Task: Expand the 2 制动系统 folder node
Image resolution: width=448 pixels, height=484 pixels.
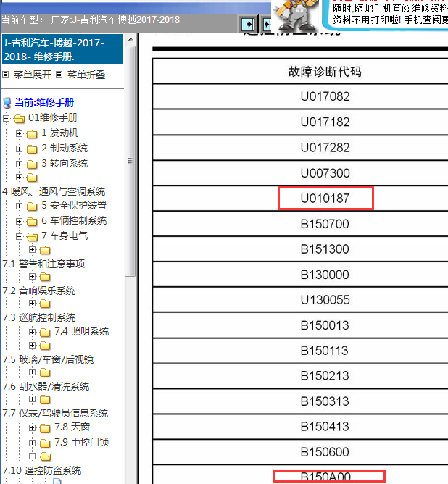Action: [x=19, y=149]
